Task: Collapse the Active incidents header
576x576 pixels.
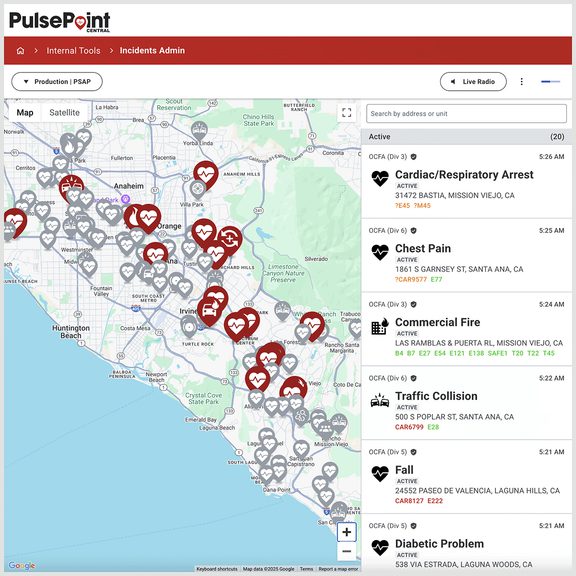Action: coord(466,137)
